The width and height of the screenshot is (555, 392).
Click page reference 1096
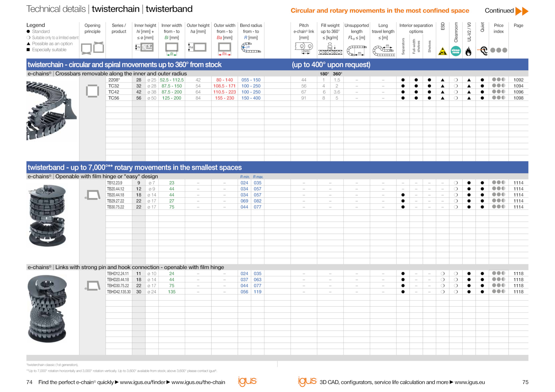(519, 92)
